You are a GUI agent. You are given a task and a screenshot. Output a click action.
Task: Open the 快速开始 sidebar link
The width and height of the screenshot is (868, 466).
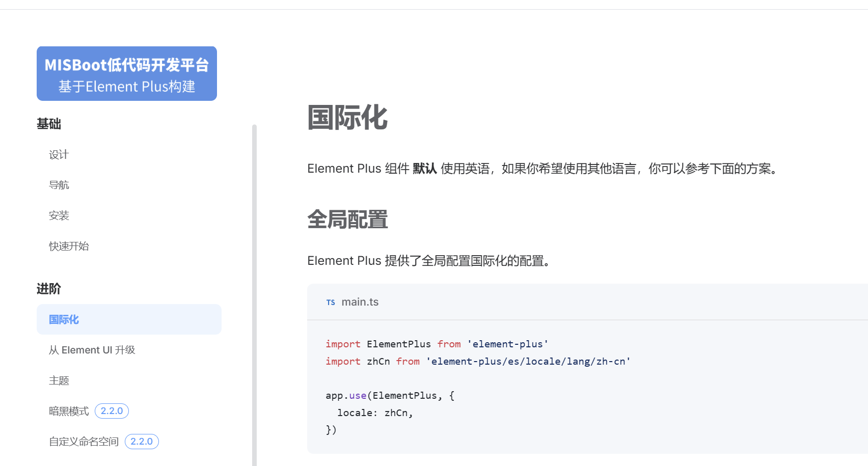pos(69,246)
